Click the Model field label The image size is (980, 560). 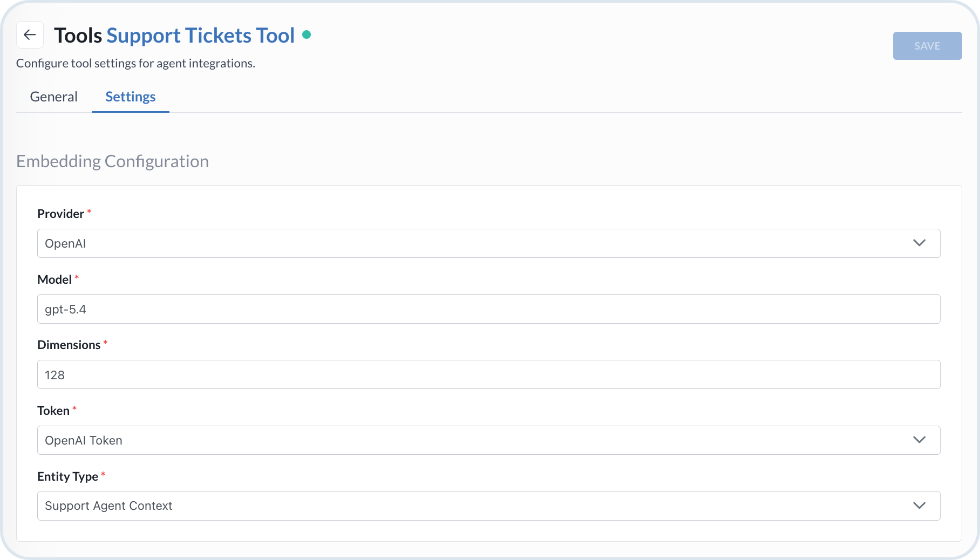[55, 279]
